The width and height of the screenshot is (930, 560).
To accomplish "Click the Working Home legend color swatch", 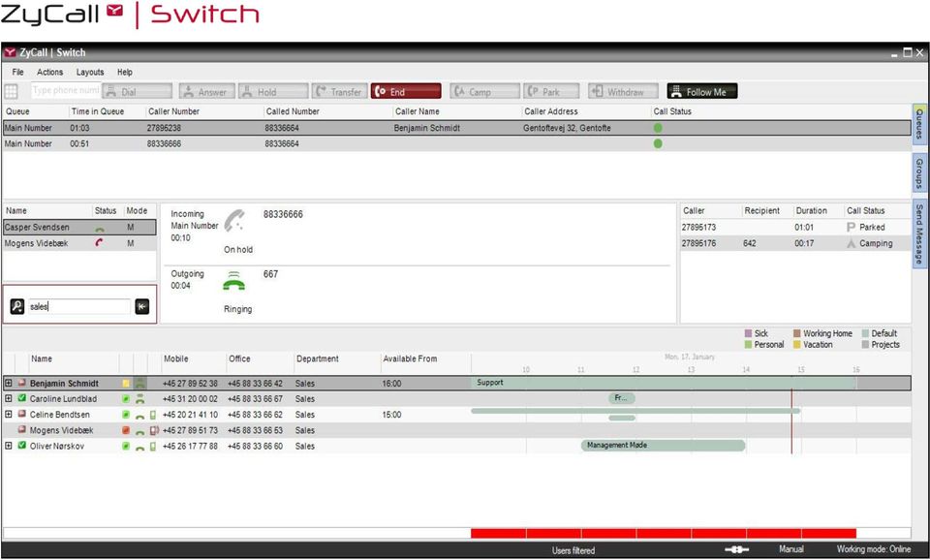I will pyautogui.click(x=797, y=333).
